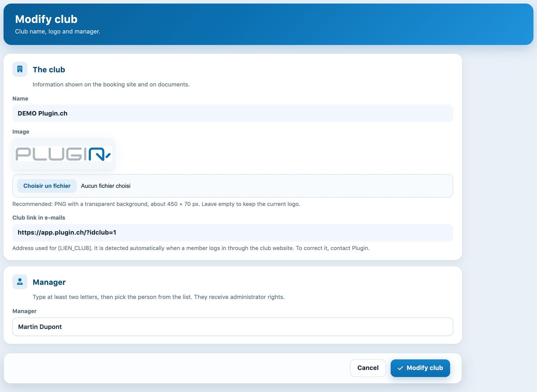537x392 pixels.
Task: Click the Cancel button
Action: click(x=368, y=368)
